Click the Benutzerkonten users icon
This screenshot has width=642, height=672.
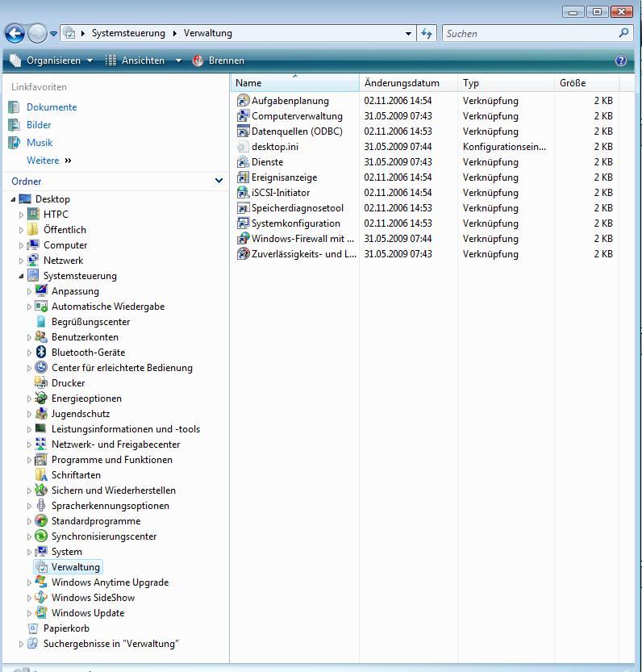pyautogui.click(x=41, y=337)
